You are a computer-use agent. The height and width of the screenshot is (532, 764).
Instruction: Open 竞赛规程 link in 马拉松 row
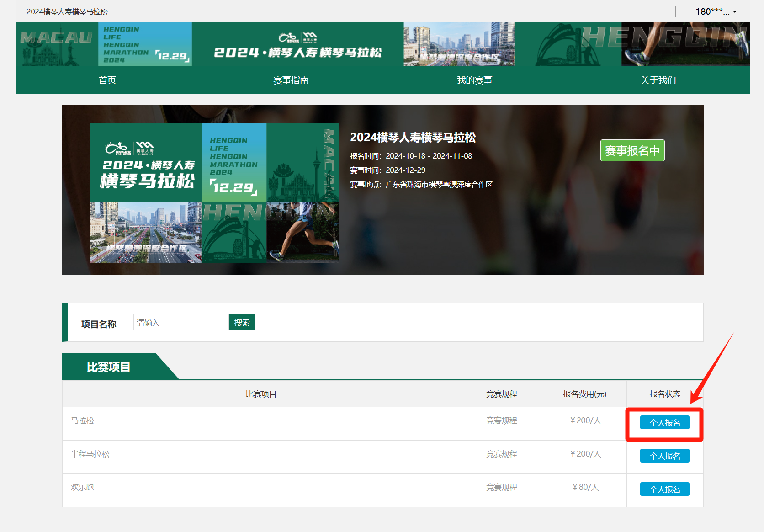coord(501,420)
